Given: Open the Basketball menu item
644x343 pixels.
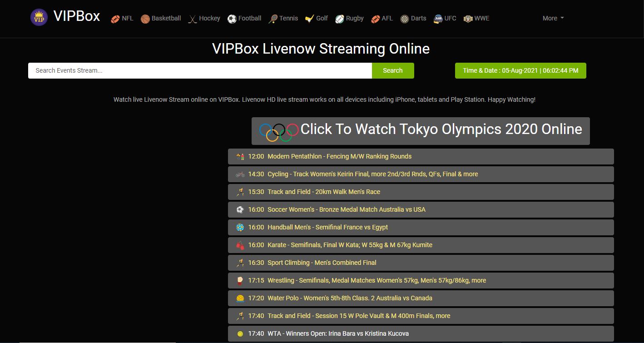Looking at the screenshot, I should point(161,19).
